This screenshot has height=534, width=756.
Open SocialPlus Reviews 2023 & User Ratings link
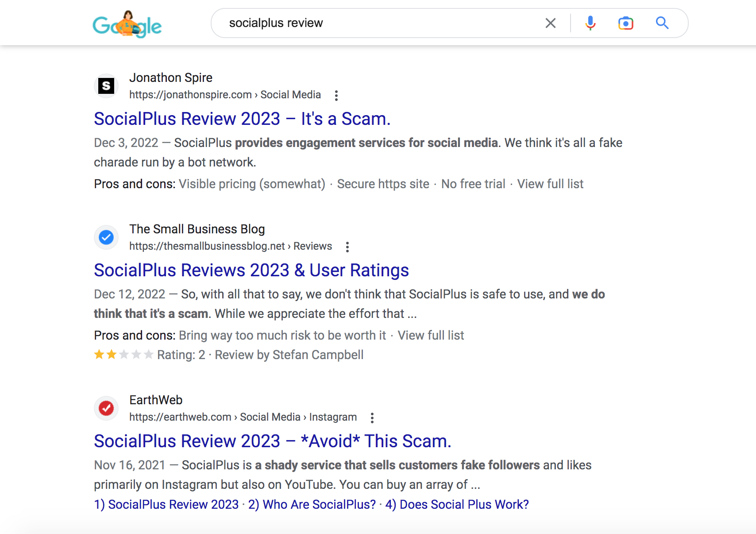click(x=251, y=270)
